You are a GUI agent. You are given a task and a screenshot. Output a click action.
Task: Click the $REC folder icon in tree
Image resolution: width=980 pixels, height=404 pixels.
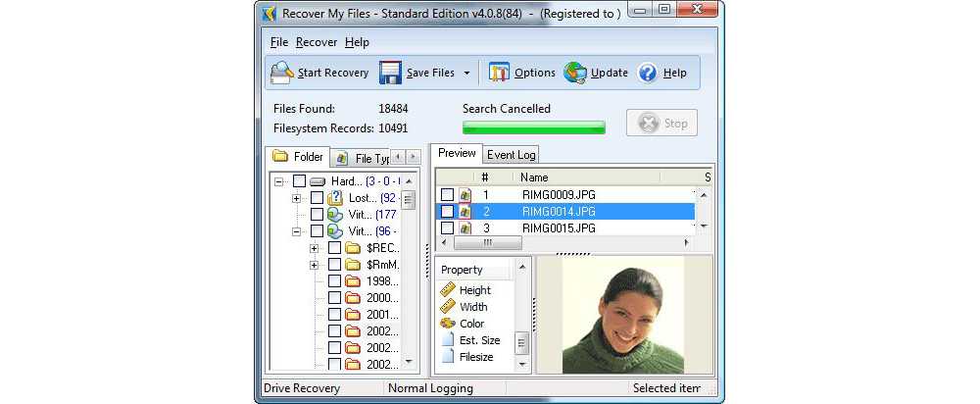352,248
